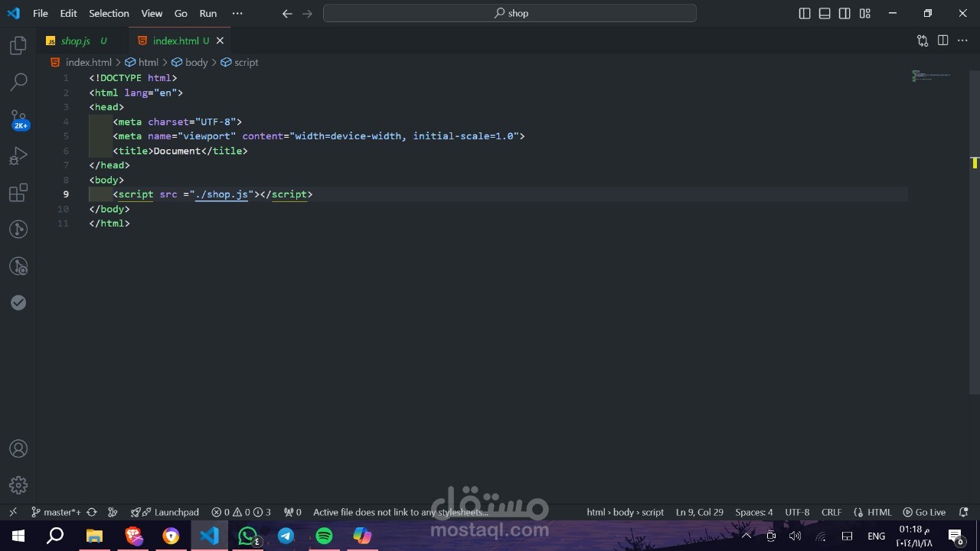Viewport: 980px width, 551px height.
Task: Change line endings via CRLF
Action: click(x=831, y=512)
